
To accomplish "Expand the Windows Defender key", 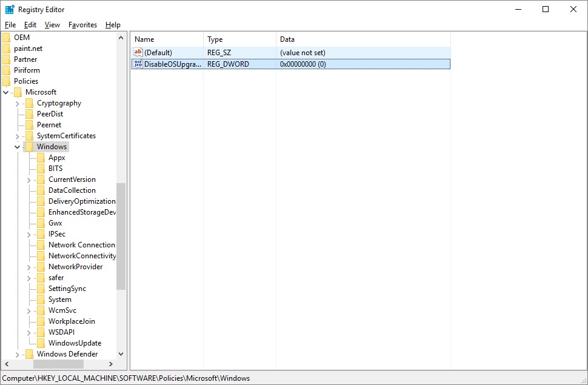I will pyautogui.click(x=18, y=354).
